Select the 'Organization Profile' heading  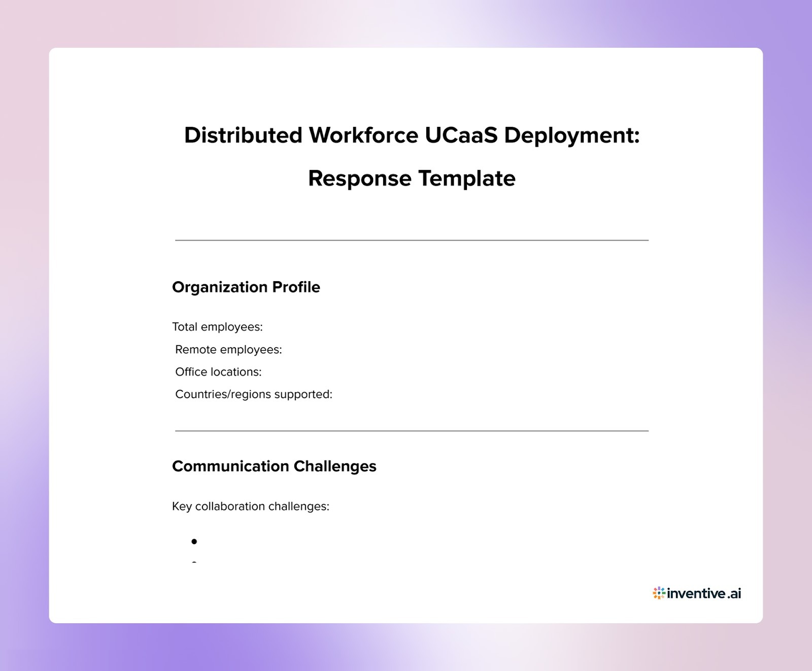point(247,287)
